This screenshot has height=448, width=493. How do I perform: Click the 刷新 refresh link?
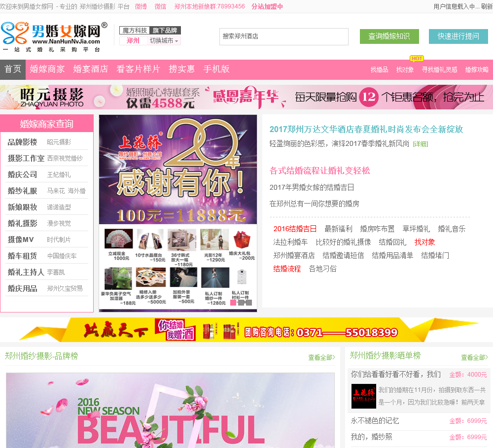(x=487, y=6)
